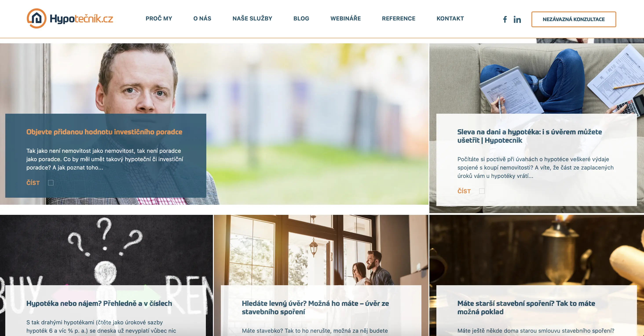Select BLOG in the top menu
Image resolution: width=644 pixels, height=336 pixels.
[x=301, y=18]
